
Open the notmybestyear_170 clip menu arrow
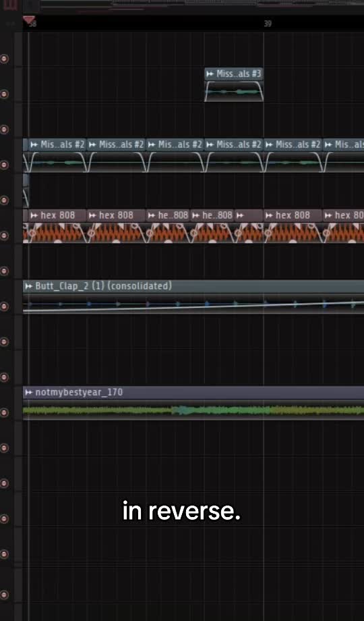click(x=28, y=392)
